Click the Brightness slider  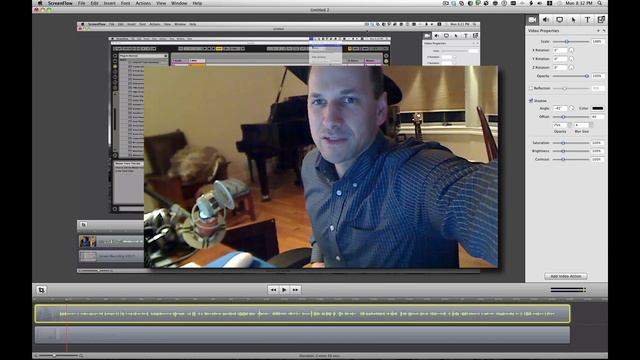point(571,151)
